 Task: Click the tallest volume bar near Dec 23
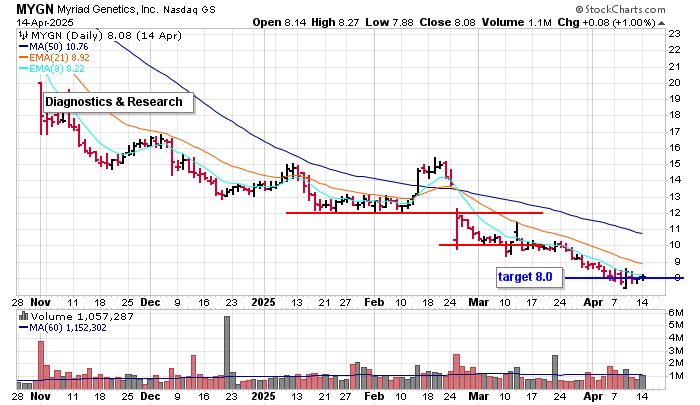(227, 353)
